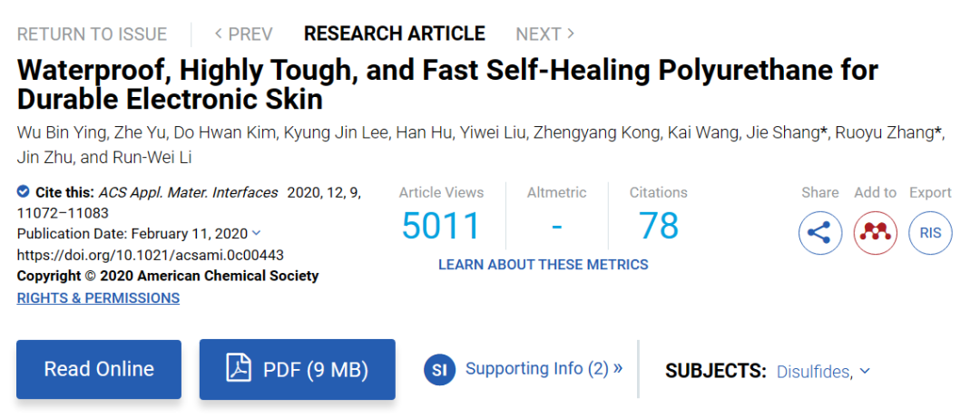The height and width of the screenshot is (418, 980).
Task: Go to the PREV article
Action: 243,34
